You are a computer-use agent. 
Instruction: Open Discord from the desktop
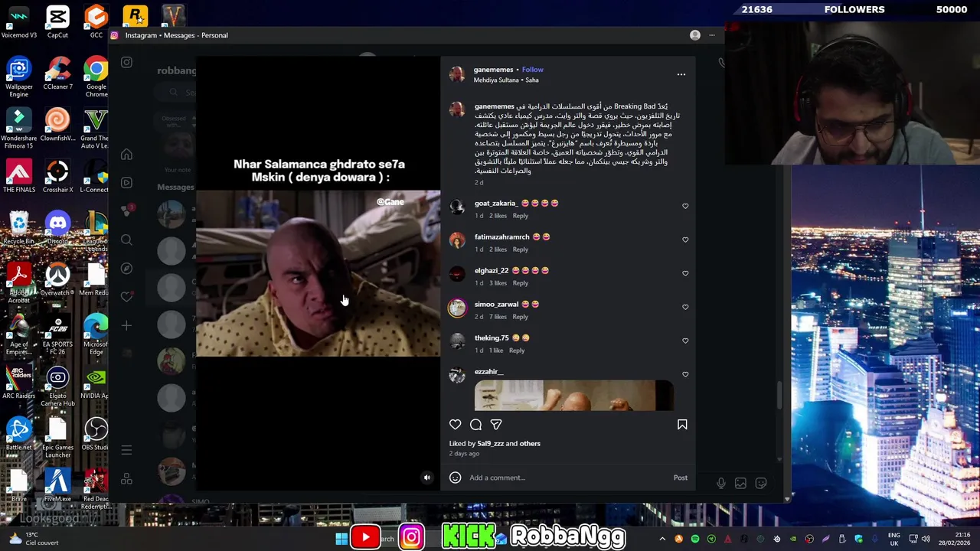click(57, 228)
